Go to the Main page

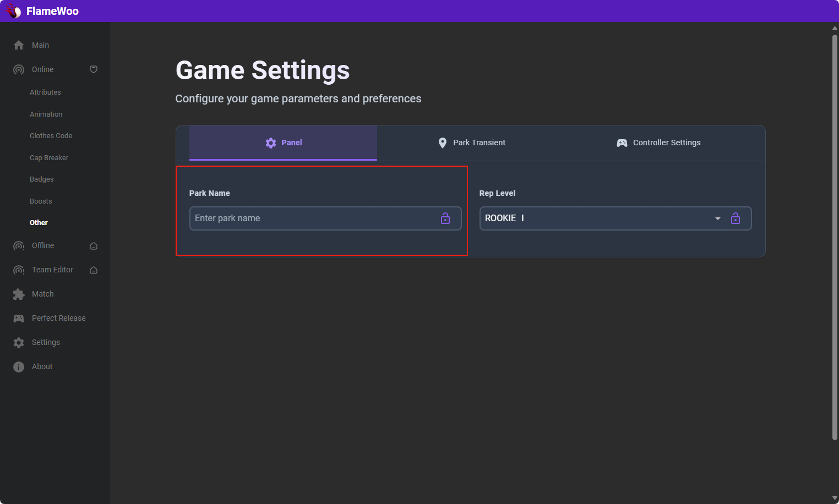(x=40, y=45)
